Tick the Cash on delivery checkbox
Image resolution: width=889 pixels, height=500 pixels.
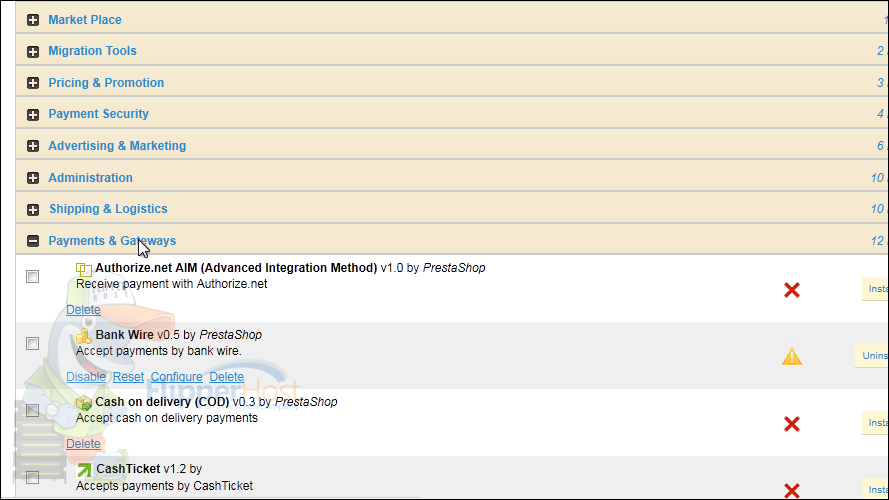coord(32,410)
